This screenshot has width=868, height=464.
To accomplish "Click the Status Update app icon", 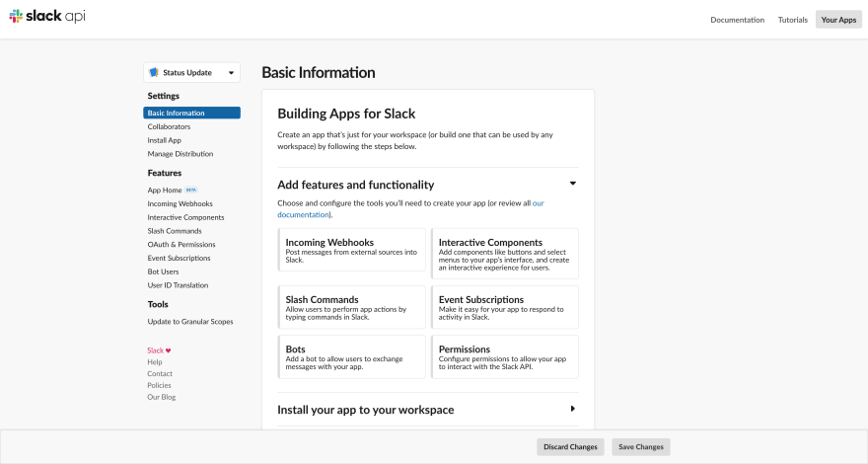I will tap(154, 73).
